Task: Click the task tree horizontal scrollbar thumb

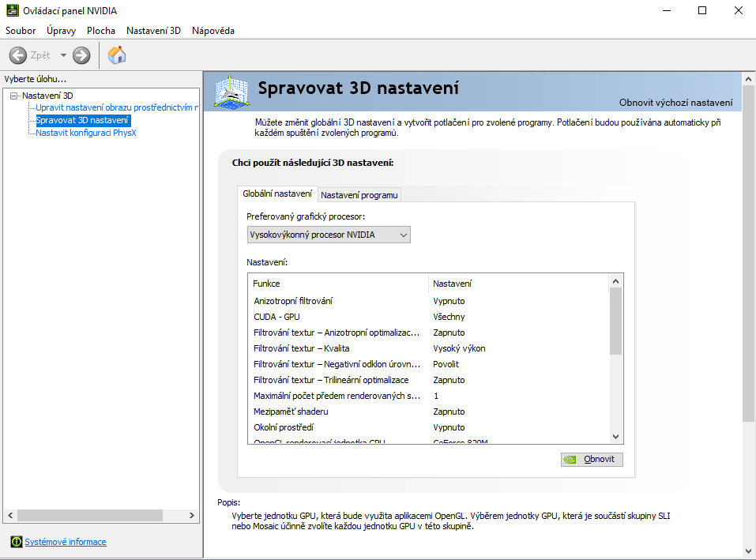Action: [x=90, y=515]
